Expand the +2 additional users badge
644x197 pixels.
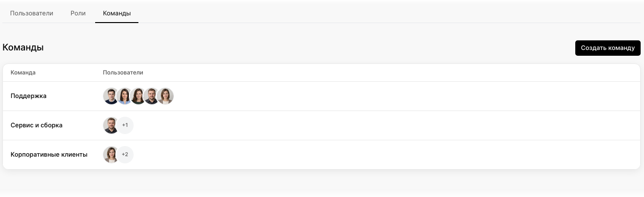pyautogui.click(x=125, y=155)
